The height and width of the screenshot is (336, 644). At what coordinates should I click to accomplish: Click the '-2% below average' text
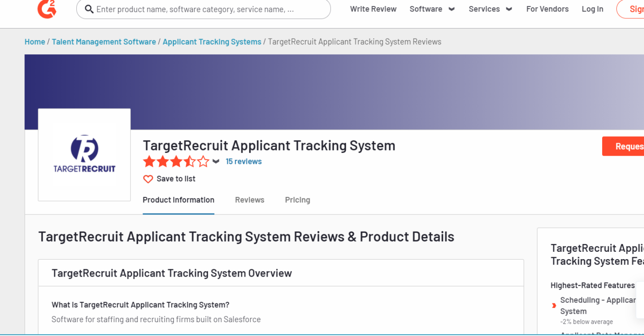586,322
